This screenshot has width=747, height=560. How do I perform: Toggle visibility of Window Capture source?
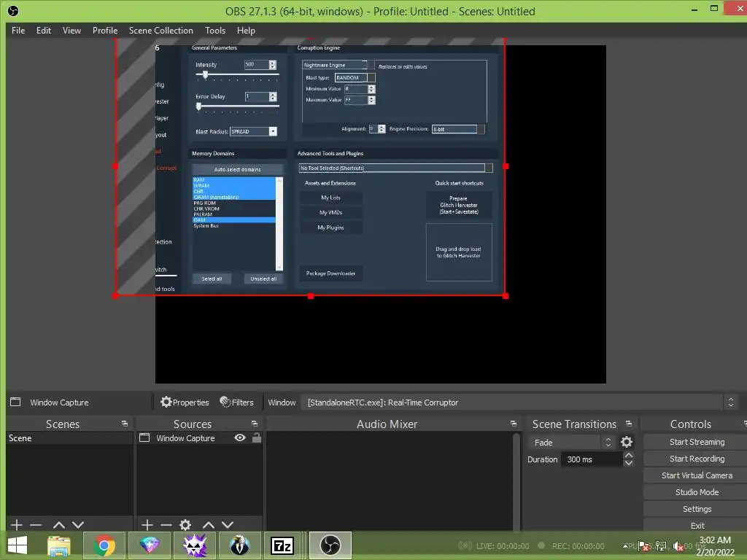coord(240,437)
